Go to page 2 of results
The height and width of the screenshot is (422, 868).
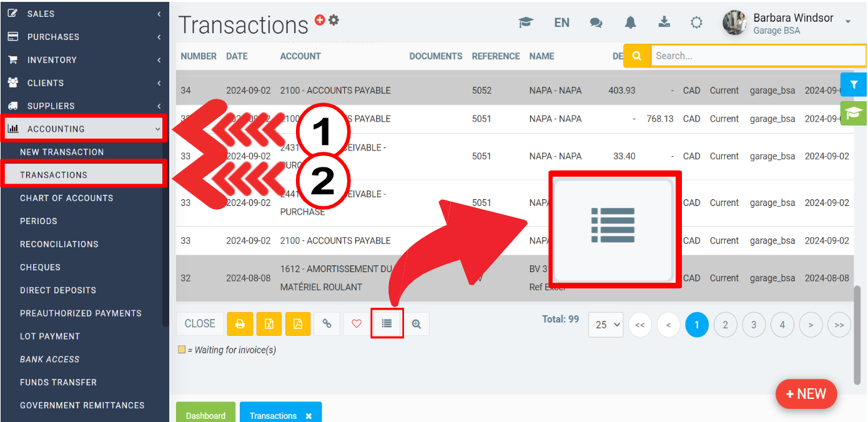725,325
